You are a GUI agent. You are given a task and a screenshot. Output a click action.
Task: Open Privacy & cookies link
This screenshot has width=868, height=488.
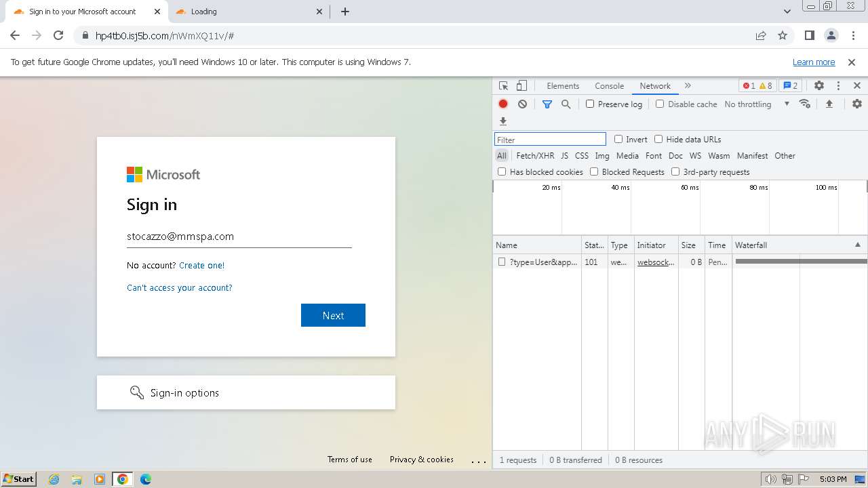422,459
